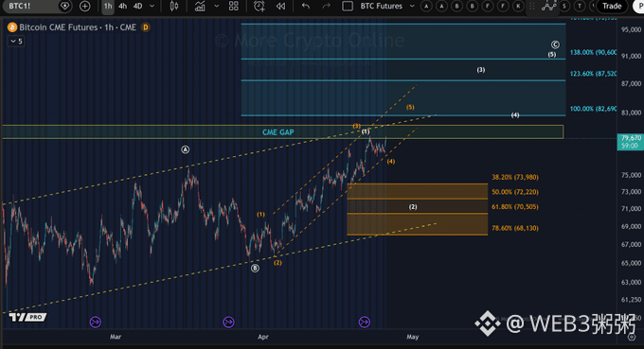Select the T quick-access circle button

click(x=580, y=7)
